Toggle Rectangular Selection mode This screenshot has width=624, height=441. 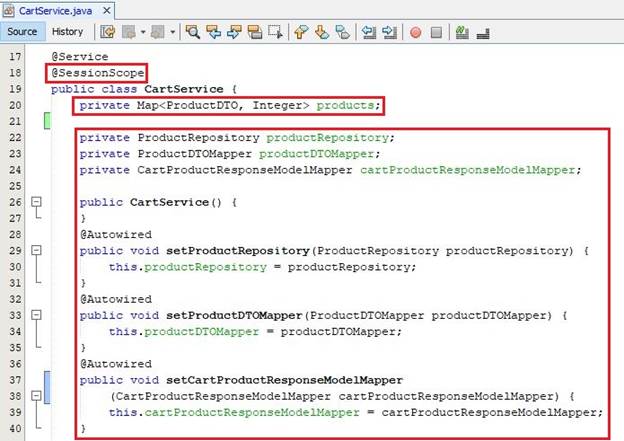(x=275, y=32)
